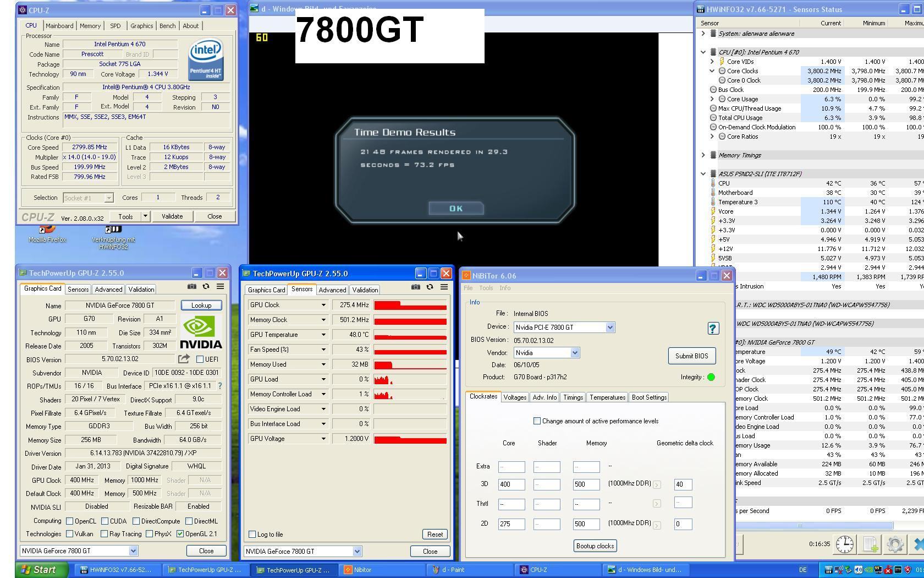Click the NVIDIA tray icon in system tray
The height and width of the screenshot is (578, 924).
point(868,570)
